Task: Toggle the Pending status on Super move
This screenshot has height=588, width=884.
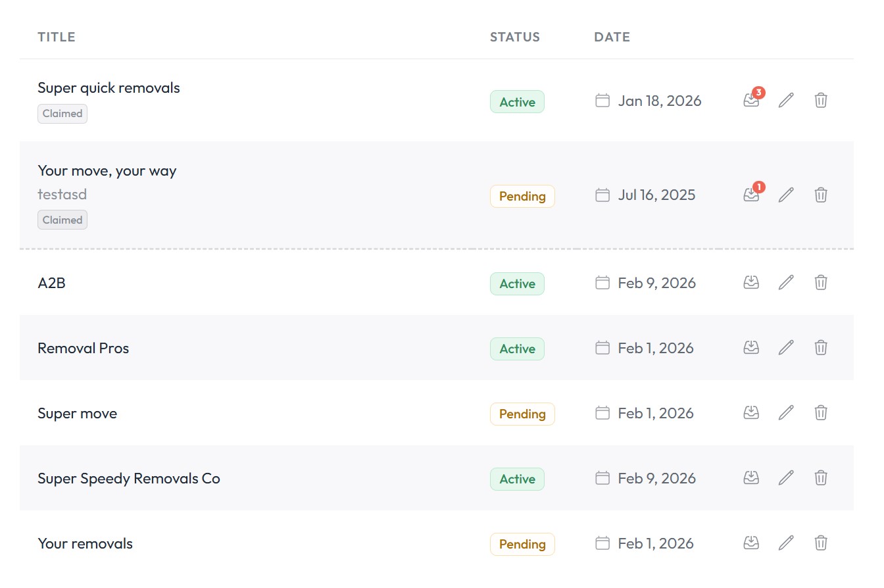Action: [522, 414]
